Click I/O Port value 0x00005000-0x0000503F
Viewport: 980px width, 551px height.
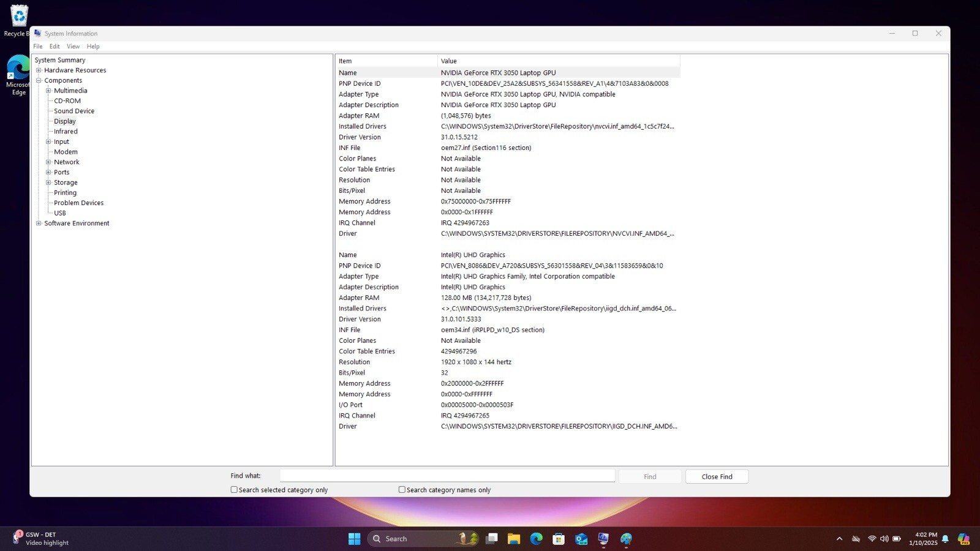[477, 405]
